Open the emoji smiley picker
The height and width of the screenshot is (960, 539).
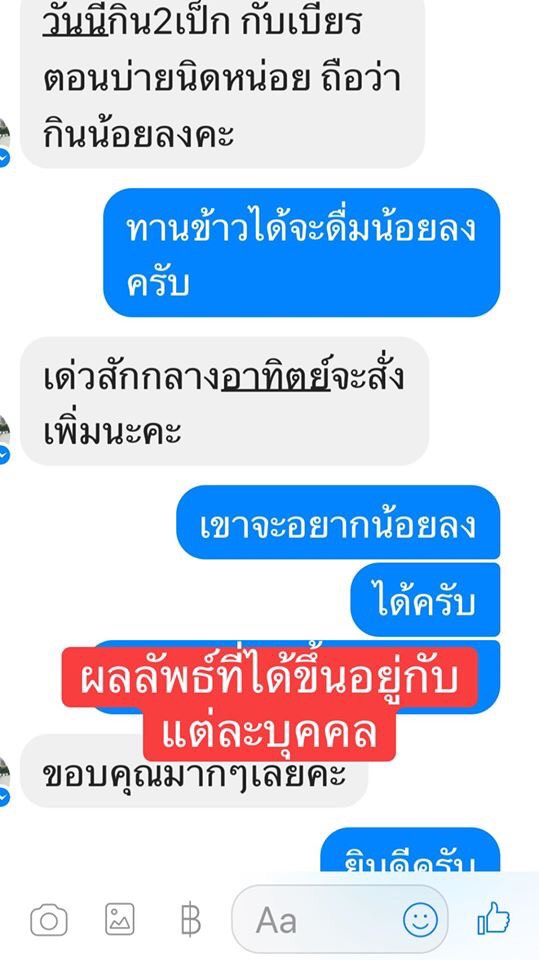coord(420,920)
